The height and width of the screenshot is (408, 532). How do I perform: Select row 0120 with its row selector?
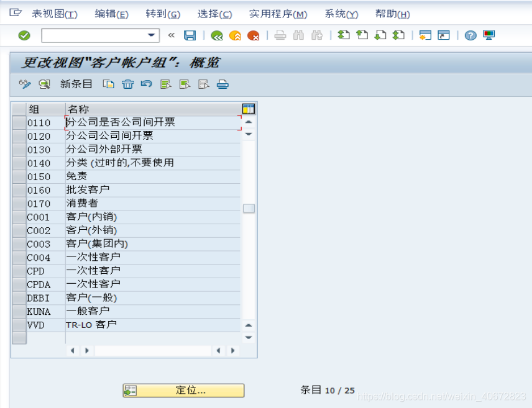[19, 136]
